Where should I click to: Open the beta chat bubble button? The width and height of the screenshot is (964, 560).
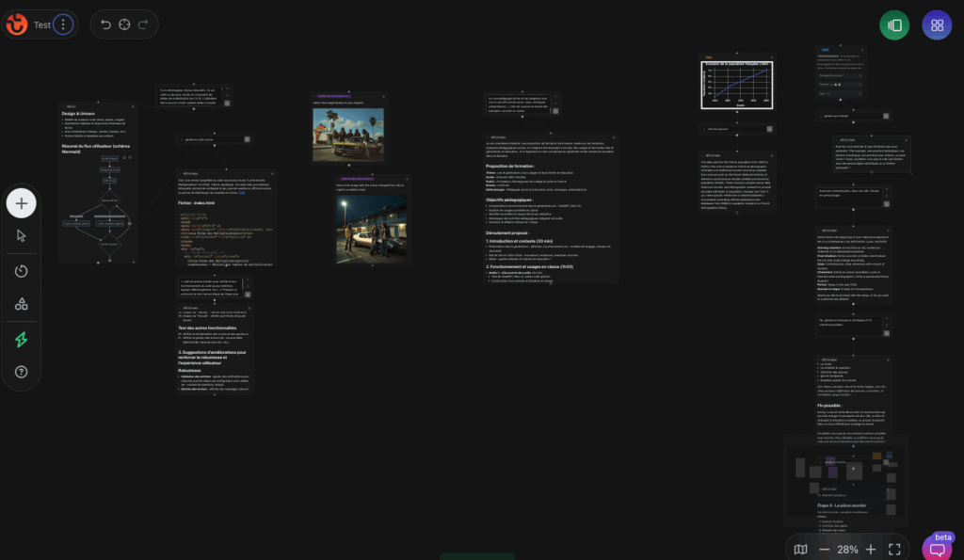pos(938,549)
